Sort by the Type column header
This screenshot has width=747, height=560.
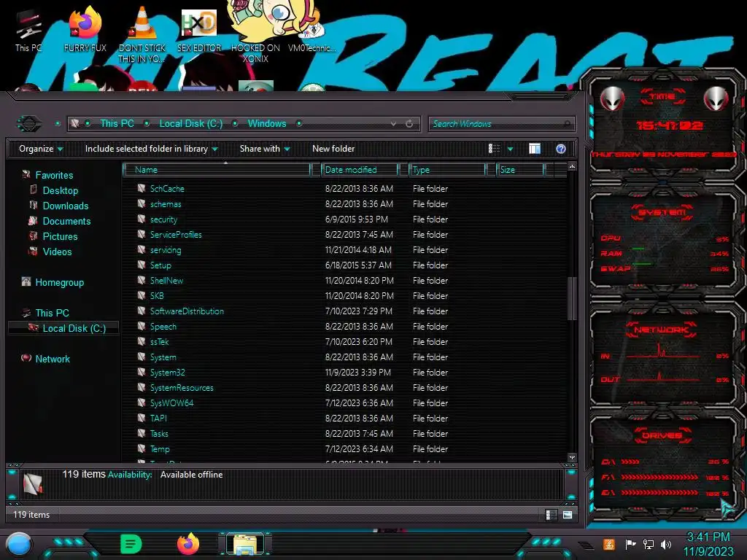(447, 170)
